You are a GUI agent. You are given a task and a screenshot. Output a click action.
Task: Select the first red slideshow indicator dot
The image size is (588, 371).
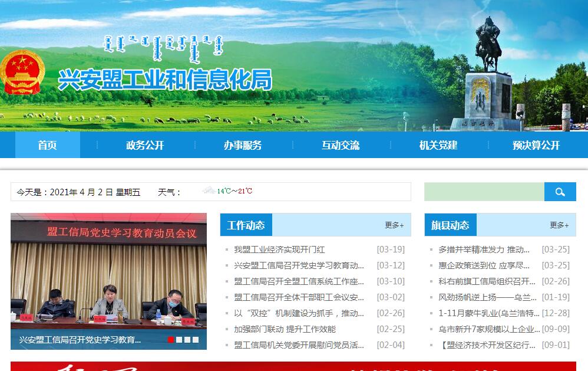pyautogui.click(x=171, y=340)
